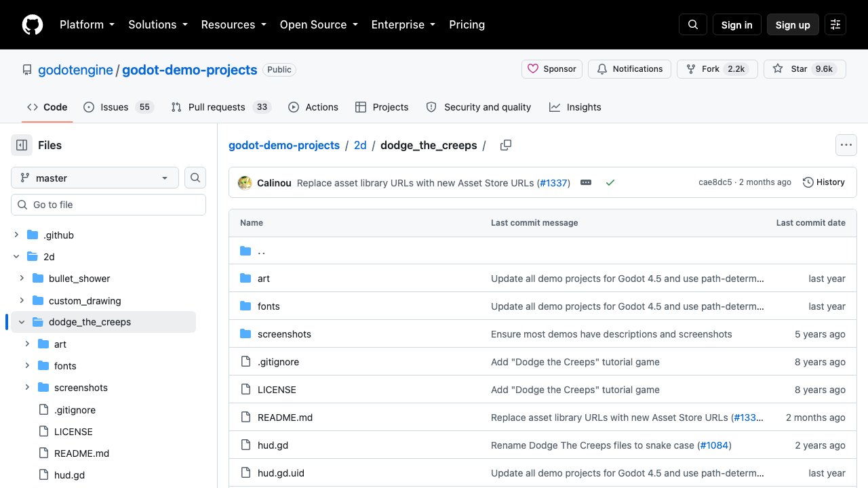Switch to the Pull requests tab
The height and width of the screenshot is (488, 868).
coord(221,107)
